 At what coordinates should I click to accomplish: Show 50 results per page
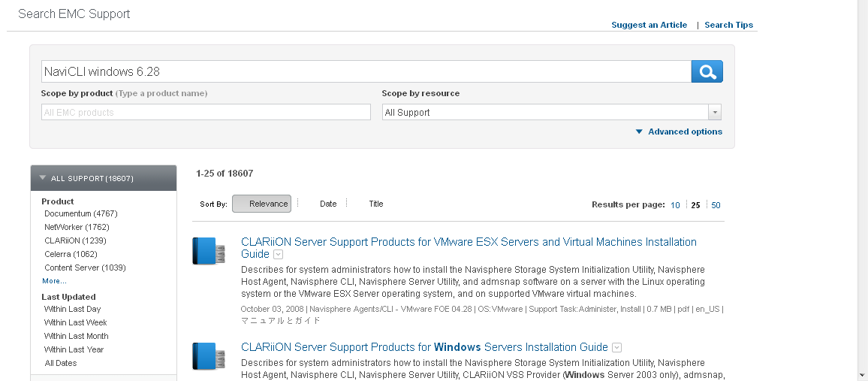pyautogui.click(x=716, y=205)
